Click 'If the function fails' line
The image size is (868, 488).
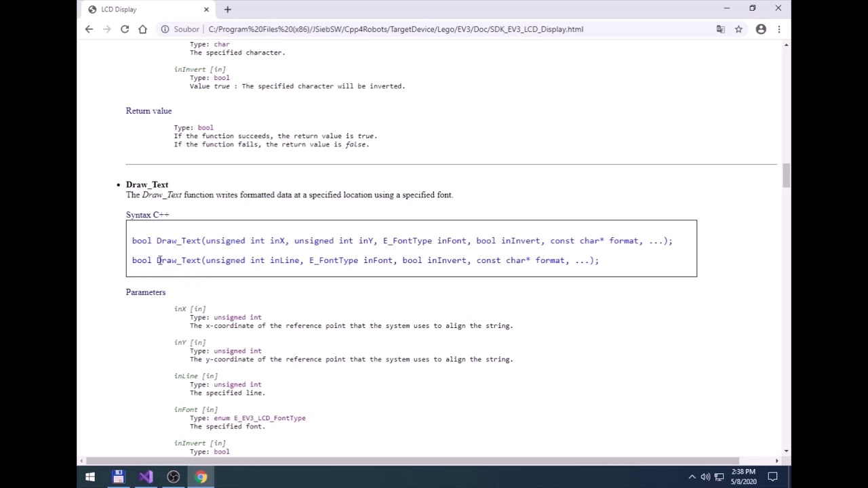coord(271,144)
